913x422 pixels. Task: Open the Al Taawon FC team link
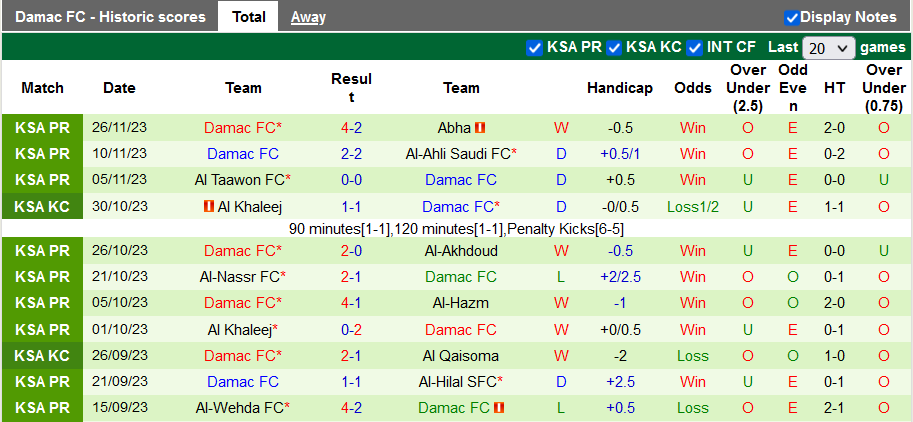coord(240,180)
